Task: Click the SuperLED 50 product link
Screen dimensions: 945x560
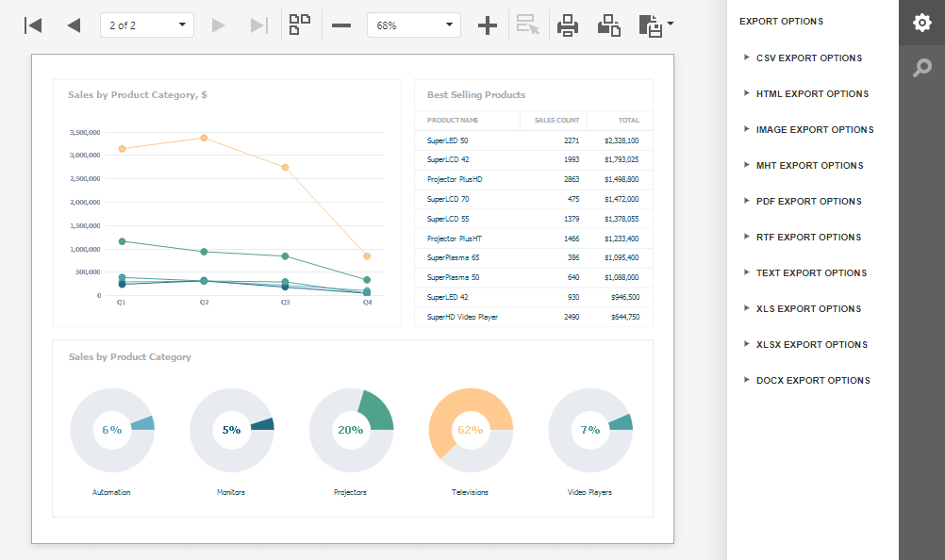Action: 447,140
